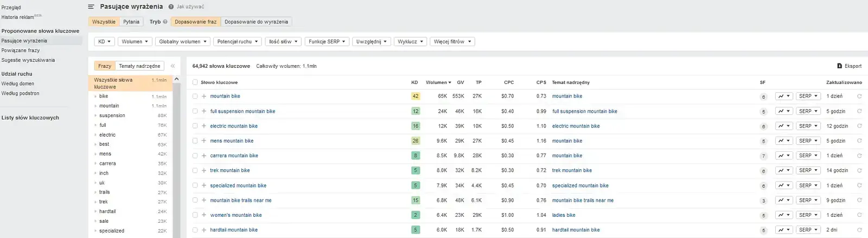Viewport: 868px width, 238px height.
Task: Expand the Funkcje SERP filter dropdown
Action: tap(327, 42)
